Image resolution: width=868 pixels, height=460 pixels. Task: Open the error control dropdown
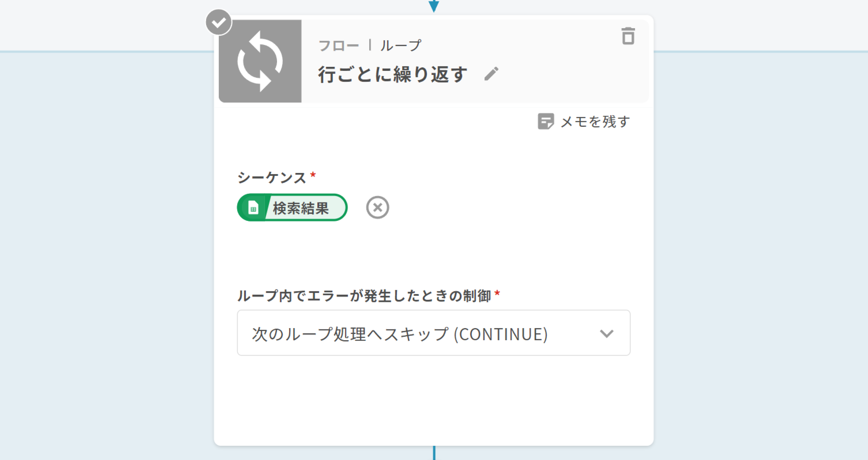coord(400,333)
